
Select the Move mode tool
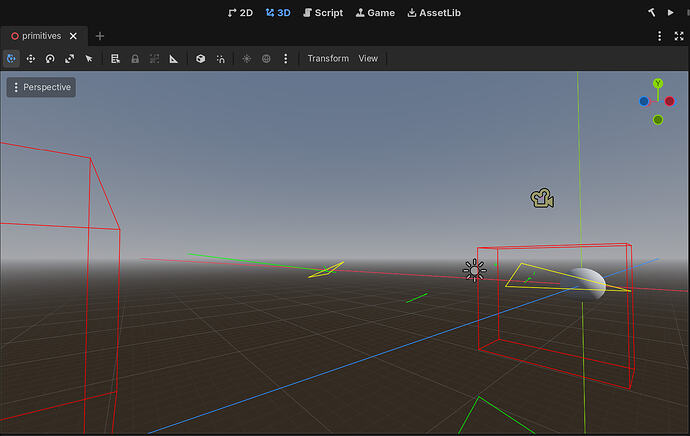pos(30,59)
